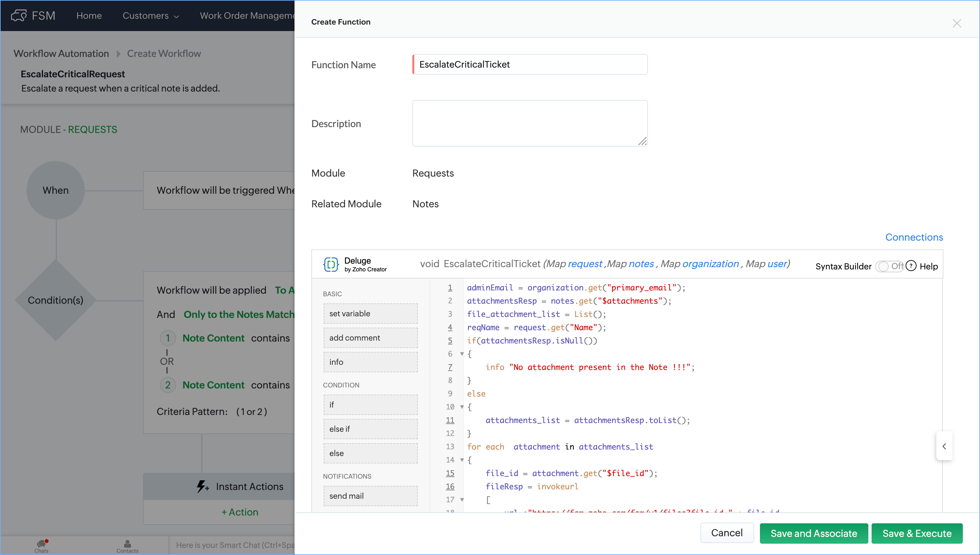The image size is (980, 555).
Task: Click the FSM logo icon
Action: coord(18,15)
